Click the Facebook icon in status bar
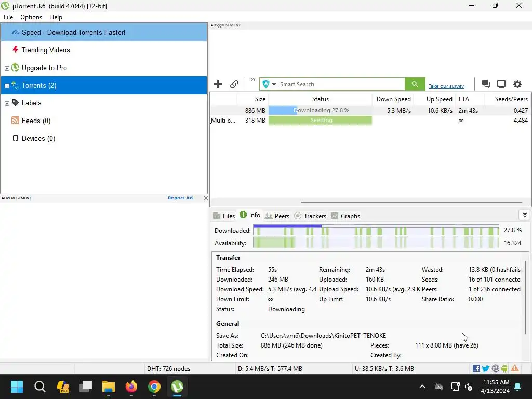Image resolution: width=532 pixels, height=399 pixels. (476, 368)
